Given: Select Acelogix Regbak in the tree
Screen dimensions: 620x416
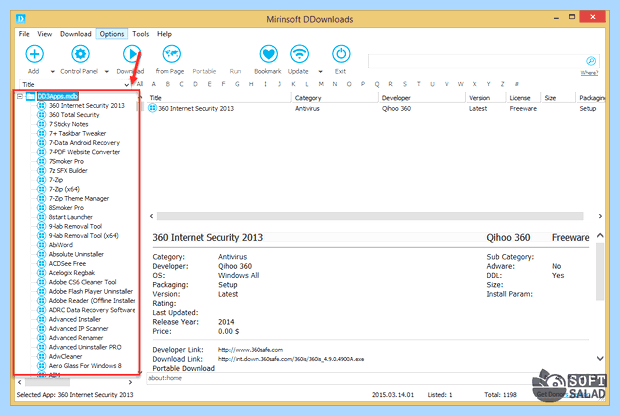Looking at the screenshot, I should pyautogui.click(x=72, y=273).
